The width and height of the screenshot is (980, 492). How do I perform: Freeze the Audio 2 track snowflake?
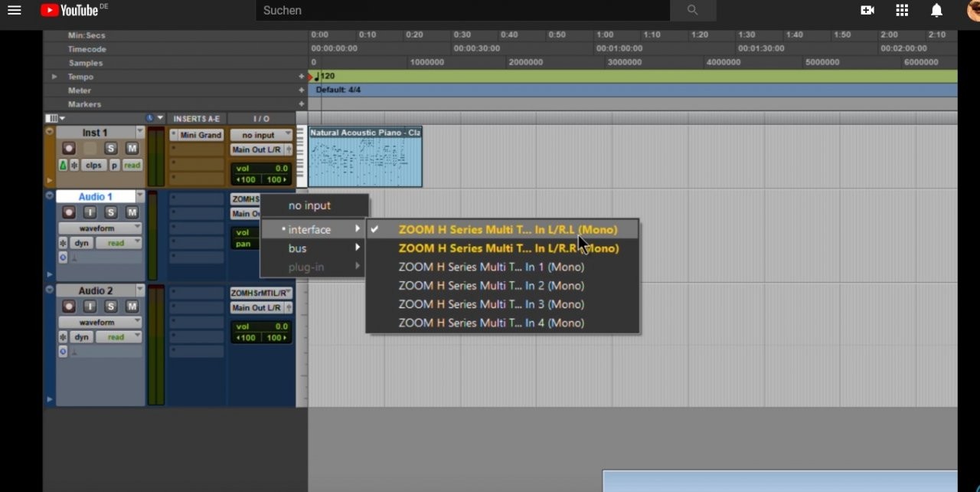tap(64, 337)
